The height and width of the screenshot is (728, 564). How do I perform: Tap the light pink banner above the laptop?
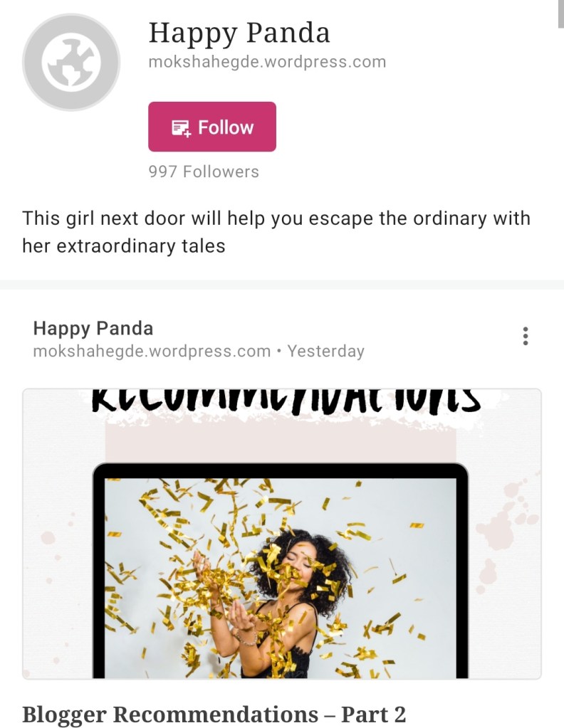coord(280,441)
